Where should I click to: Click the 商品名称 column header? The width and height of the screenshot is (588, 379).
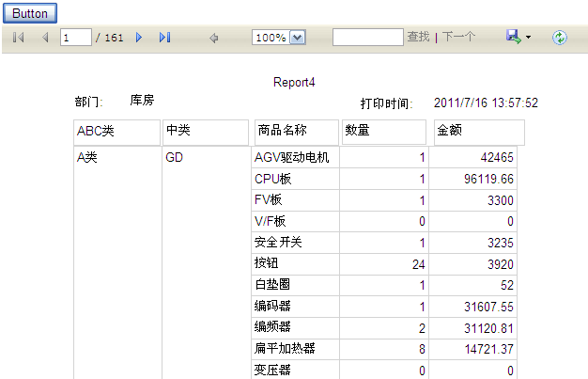297,133
